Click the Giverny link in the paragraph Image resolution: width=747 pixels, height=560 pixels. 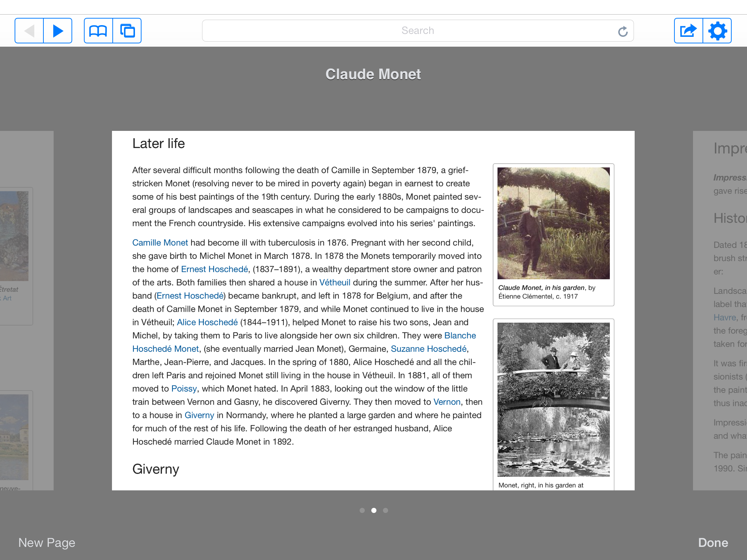coord(199,415)
